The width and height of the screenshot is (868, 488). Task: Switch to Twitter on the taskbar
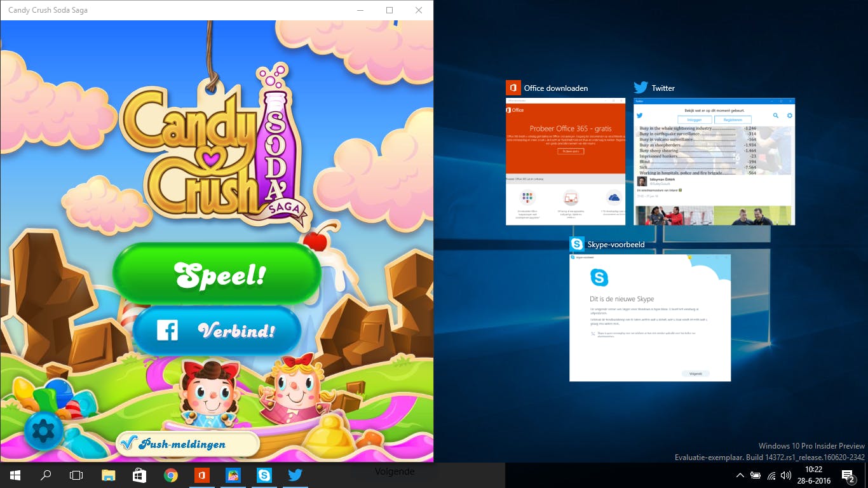295,475
